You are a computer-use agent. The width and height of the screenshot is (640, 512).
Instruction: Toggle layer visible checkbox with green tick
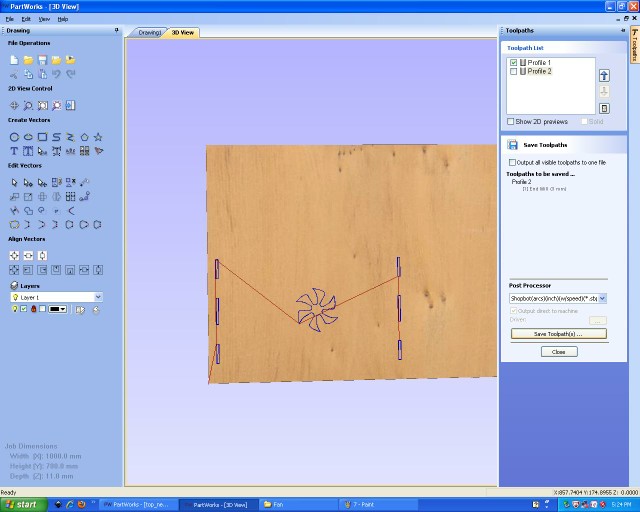coord(24,309)
